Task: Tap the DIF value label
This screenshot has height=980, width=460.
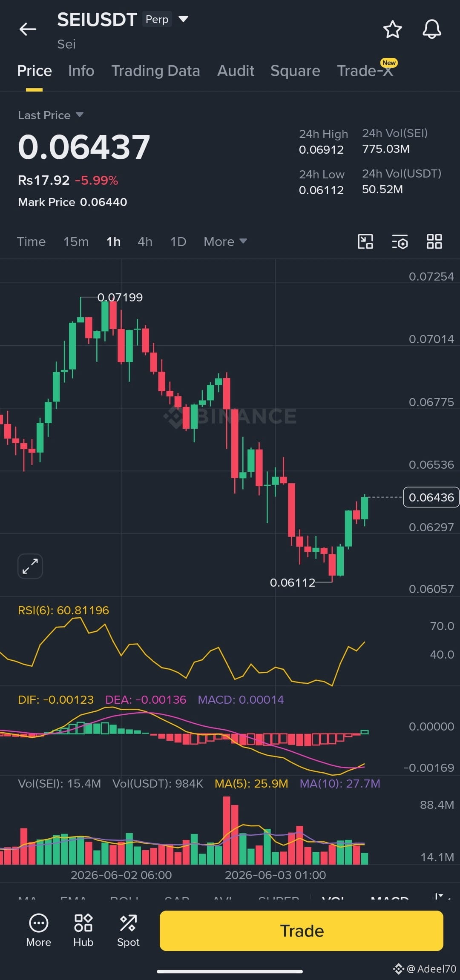Action: tap(56, 700)
